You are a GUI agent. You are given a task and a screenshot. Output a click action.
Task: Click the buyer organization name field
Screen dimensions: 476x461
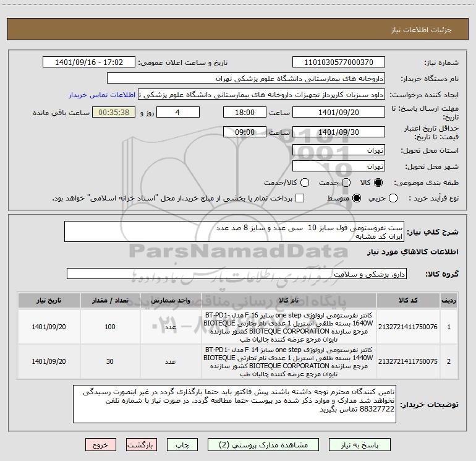click(x=246, y=78)
